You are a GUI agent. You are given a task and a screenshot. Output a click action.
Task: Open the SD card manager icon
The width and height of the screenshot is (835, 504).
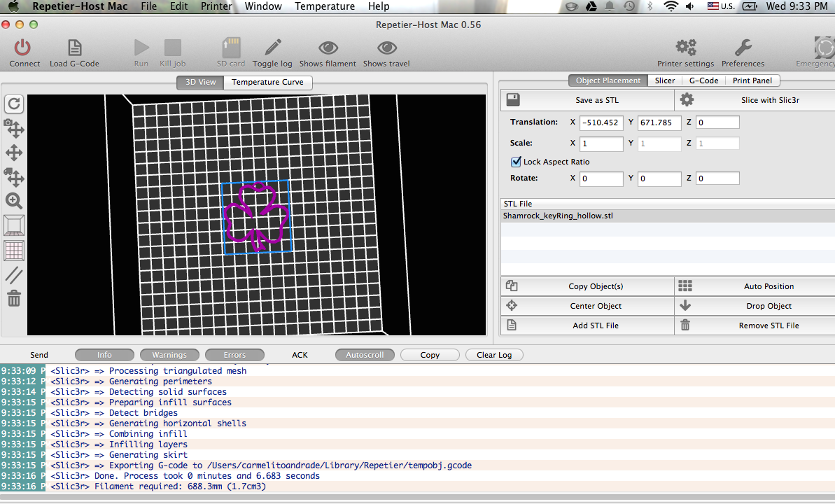coord(231,48)
